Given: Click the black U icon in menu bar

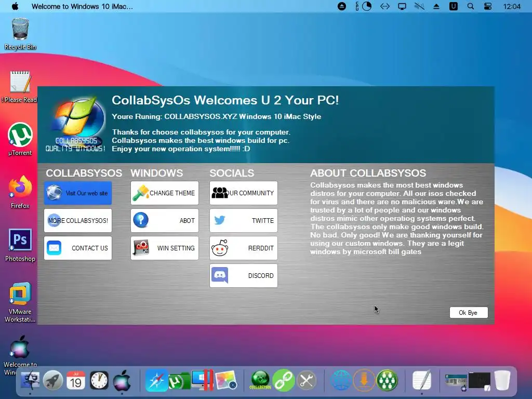Looking at the screenshot, I should 453,6.
